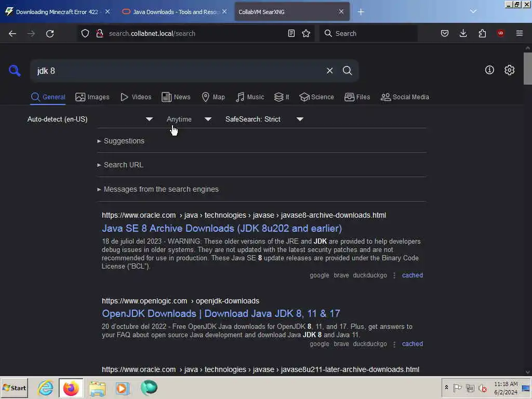Open the list all tabs chevron

(473, 11)
